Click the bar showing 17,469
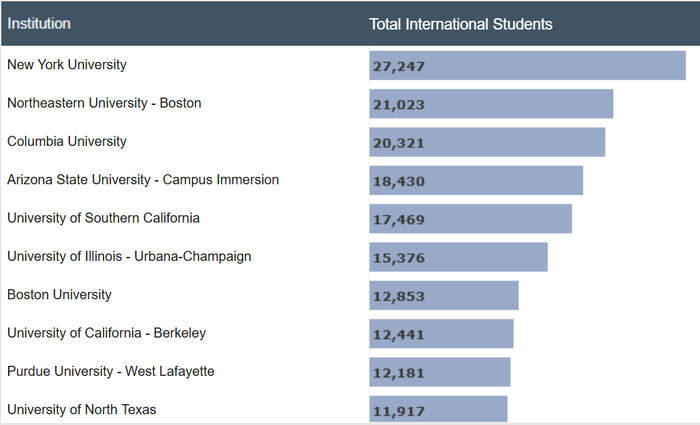The height and width of the screenshot is (425, 700). tap(470, 219)
